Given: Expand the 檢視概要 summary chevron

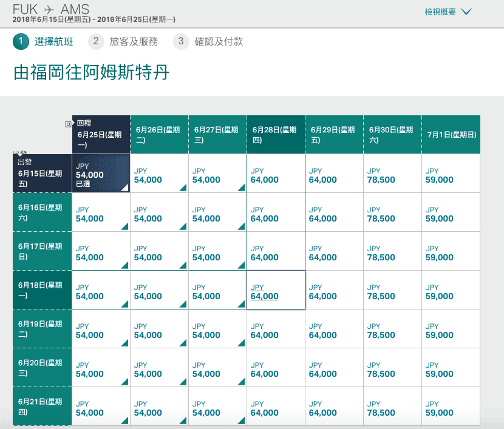Looking at the screenshot, I should (x=466, y=12).
